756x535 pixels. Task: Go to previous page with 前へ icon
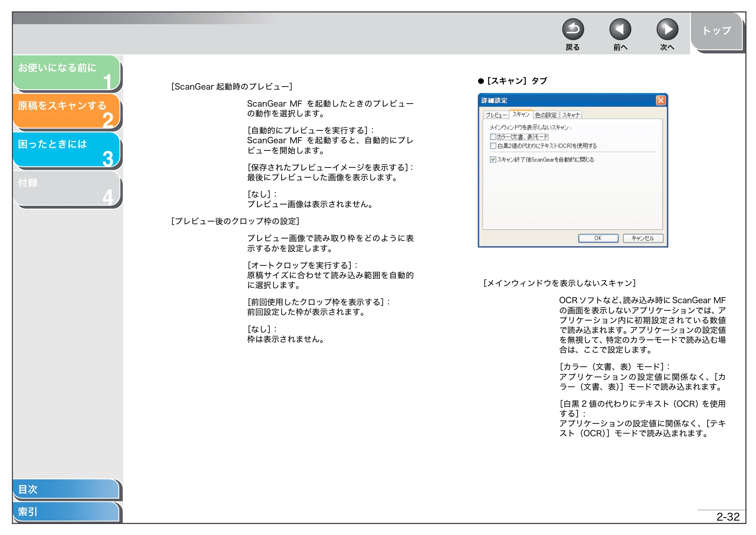(620, 29)
